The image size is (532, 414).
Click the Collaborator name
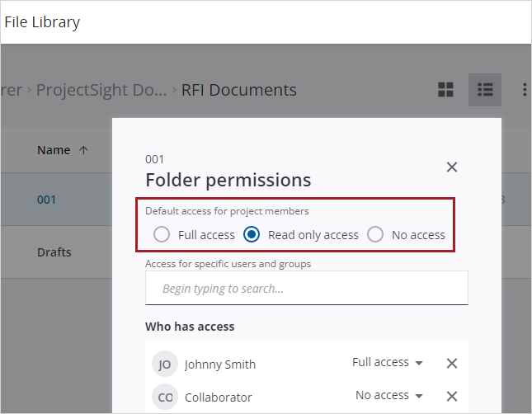pyautogui.click(x=218, y=398)
